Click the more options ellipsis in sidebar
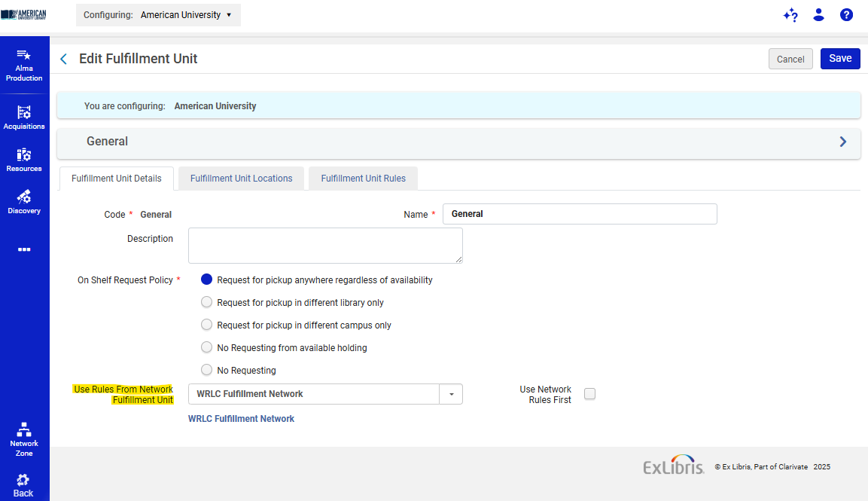The image size is (868, 501). click(x=24, y=249)
